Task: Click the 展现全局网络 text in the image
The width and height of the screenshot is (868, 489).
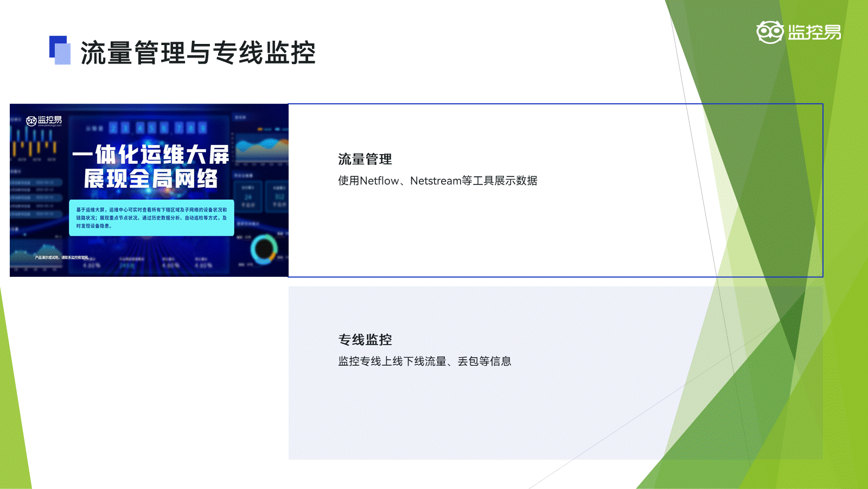Action: click(151, 179)
